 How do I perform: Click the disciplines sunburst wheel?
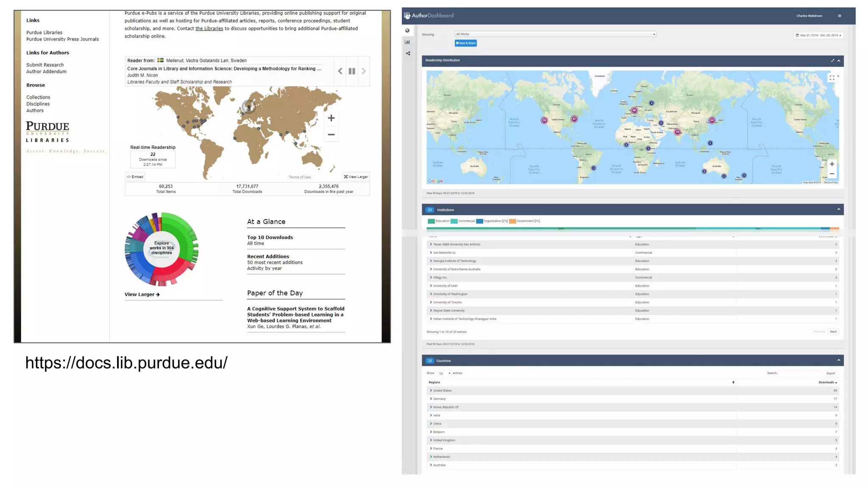pyautogui.click(x=161, y=249)
